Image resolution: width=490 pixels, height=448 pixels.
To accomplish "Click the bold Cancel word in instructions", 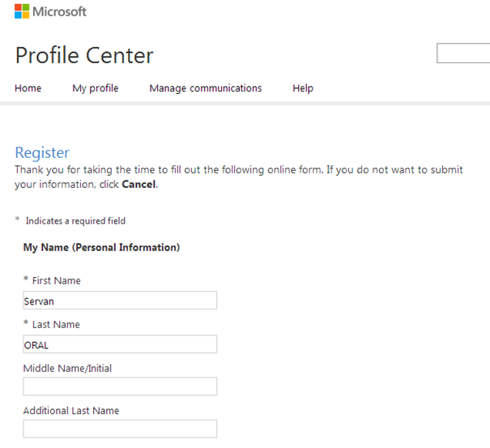I will click(x=138, y=185).
